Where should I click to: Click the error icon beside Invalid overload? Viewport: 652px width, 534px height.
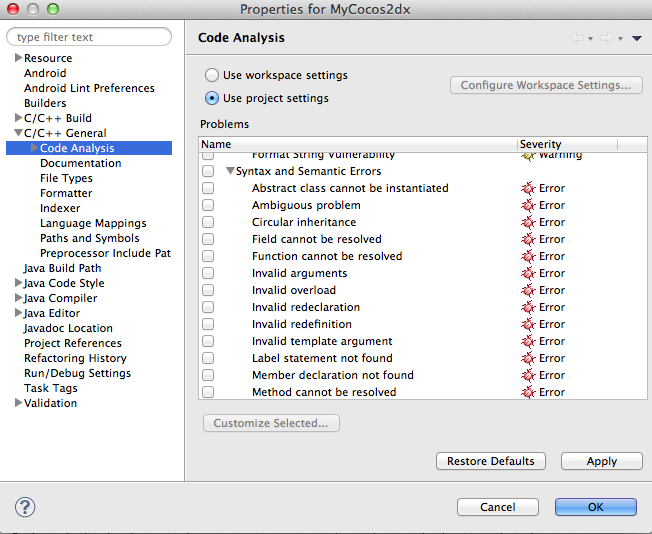(528, 290)
